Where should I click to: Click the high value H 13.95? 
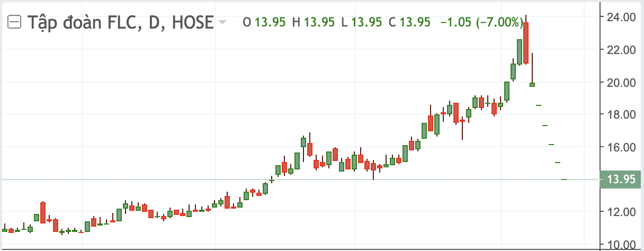coord(314,22)
